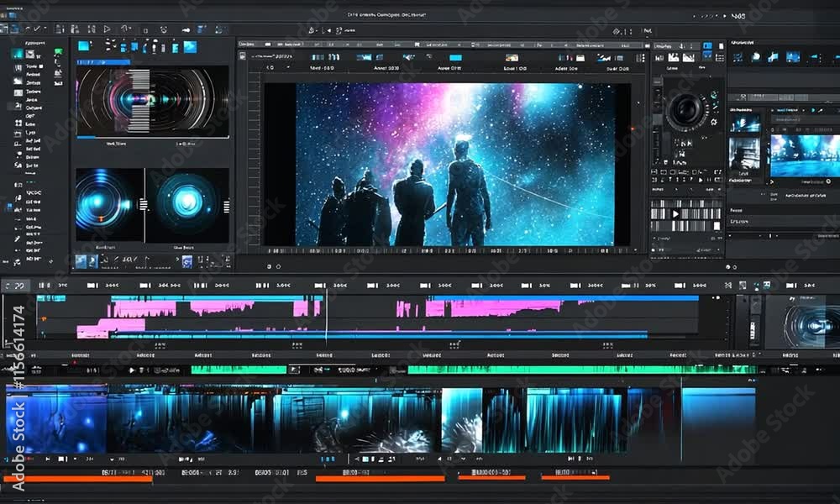Open the lens thumbnail at timeline's right end
The height and width of the screenshot is (504, 840).
coord(803,322)
